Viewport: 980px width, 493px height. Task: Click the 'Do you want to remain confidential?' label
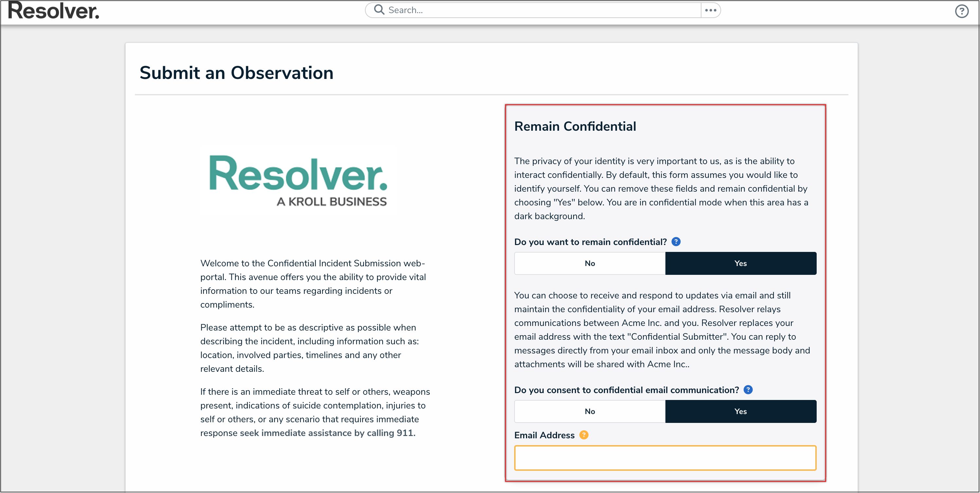590,242
